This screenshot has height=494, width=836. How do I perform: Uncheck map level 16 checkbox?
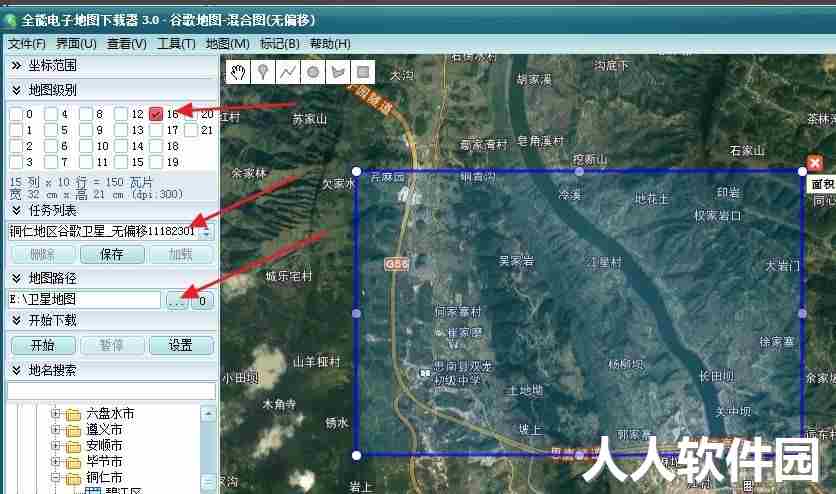156,114
